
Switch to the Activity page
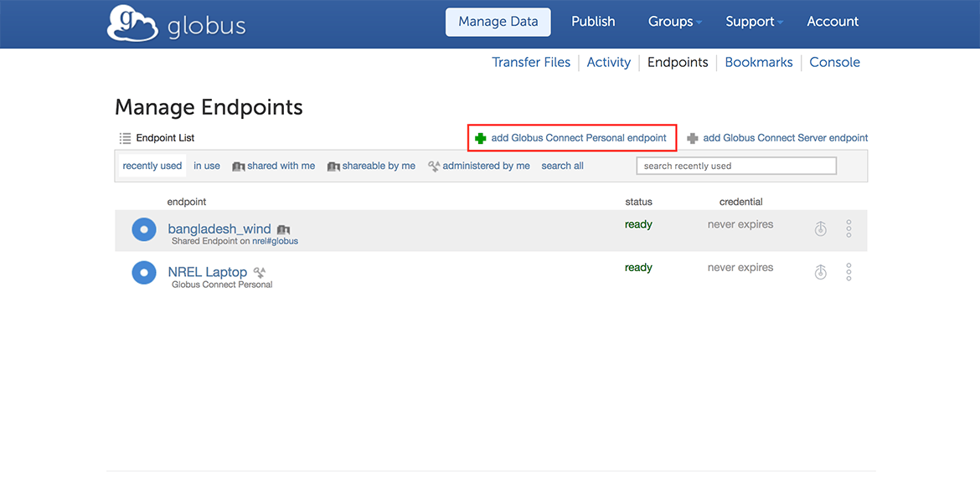click(609, 63)
